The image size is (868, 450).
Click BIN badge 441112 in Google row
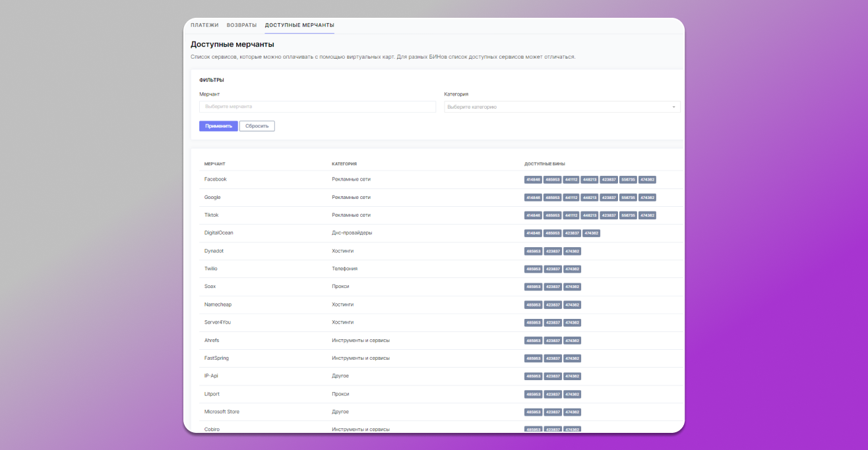tap(571, 198)
